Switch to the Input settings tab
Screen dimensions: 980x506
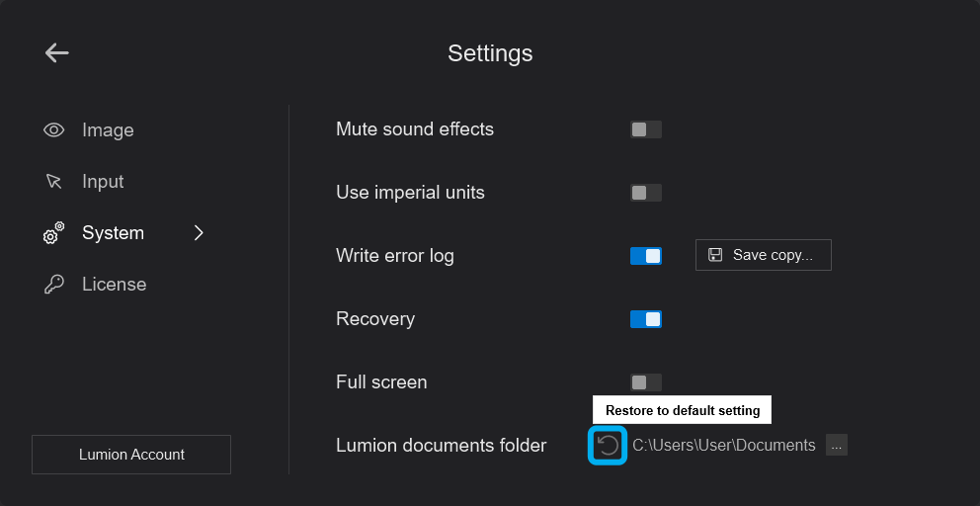coord(103,182)
